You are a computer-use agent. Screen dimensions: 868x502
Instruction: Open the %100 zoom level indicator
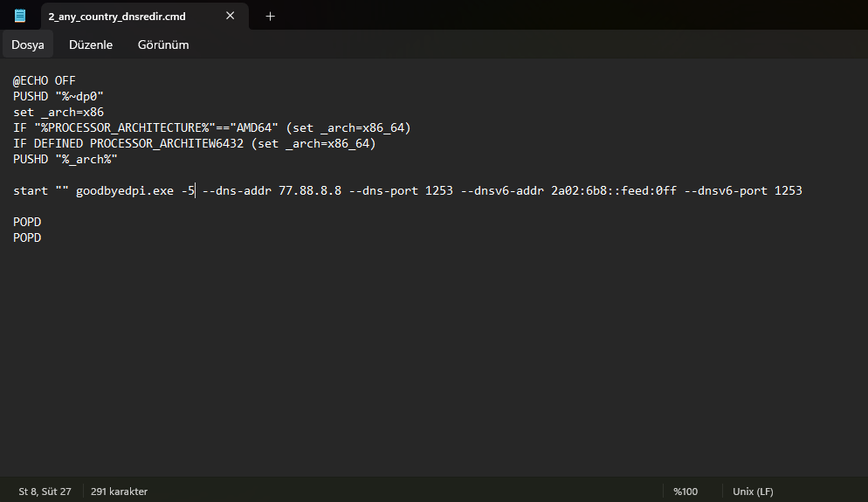pos(685,492)
